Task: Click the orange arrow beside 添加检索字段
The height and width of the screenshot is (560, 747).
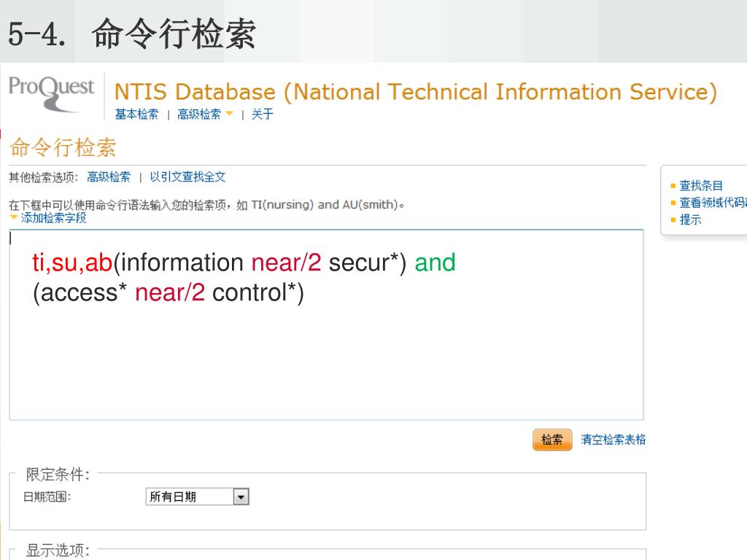Action: [x=14, y=217]
